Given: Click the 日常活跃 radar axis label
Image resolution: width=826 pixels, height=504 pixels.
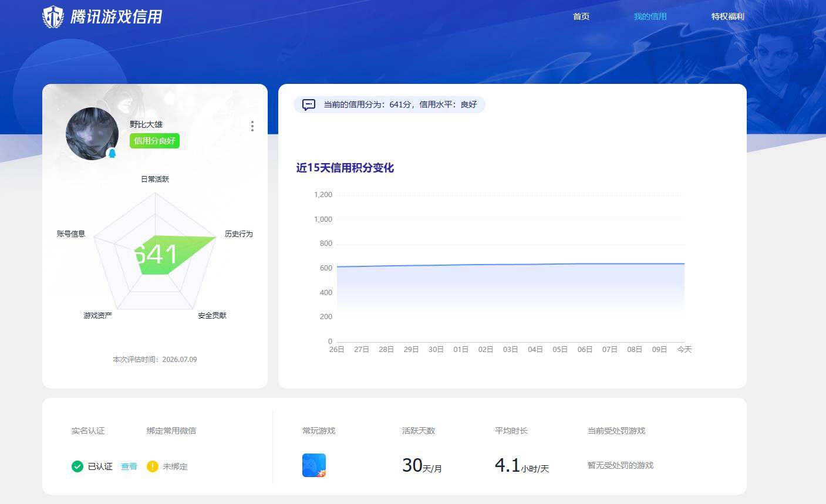Looking at the screenshot, I should [x=155, y=179].
